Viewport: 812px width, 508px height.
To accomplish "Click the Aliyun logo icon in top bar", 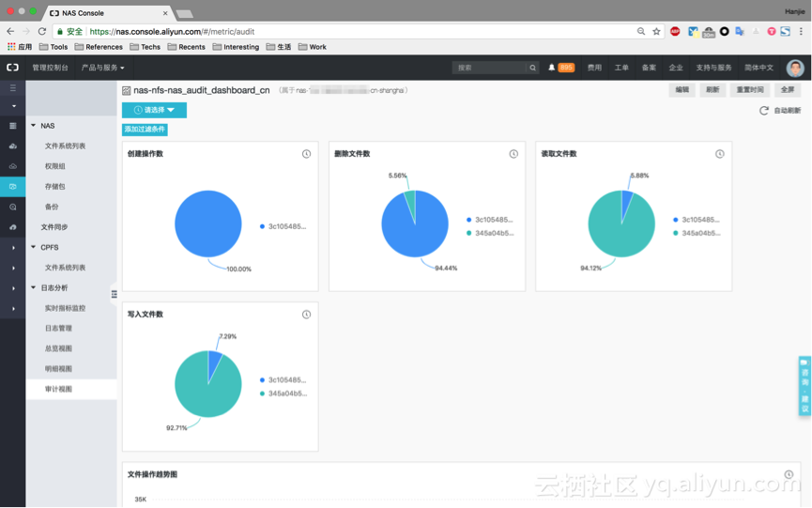I will tap(12, 68).
